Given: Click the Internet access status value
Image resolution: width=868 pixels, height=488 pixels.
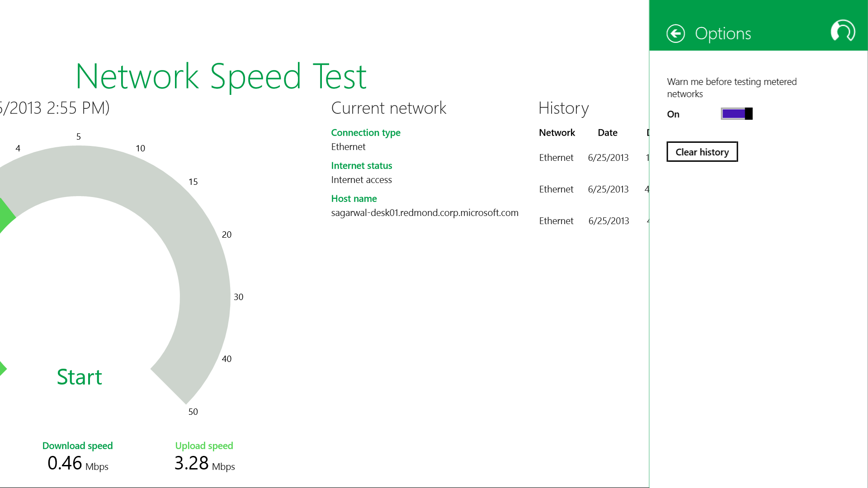Looking at the screenshot, I should click(362, 180).
